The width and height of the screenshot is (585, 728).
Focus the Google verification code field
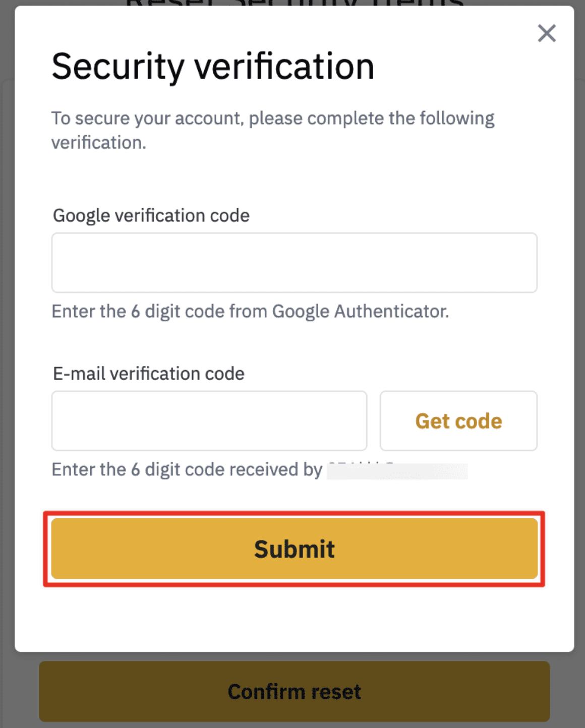(294, 263)
